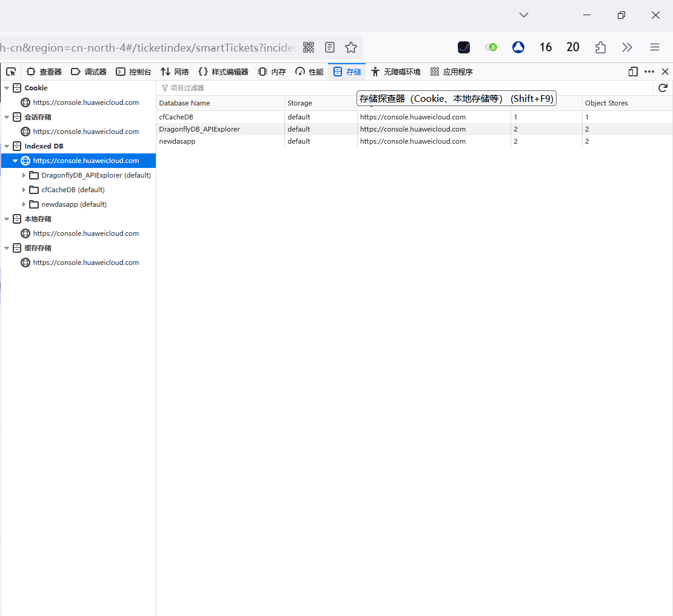The height and width of the screenshot is (616, 673).
Task: Switch to the 内存 memory tab
Action: (x=272, y=72)
